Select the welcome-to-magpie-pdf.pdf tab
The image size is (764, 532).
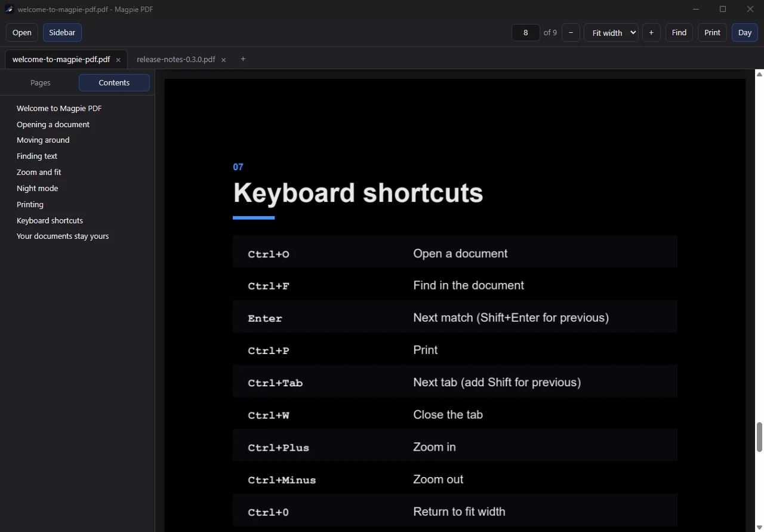(61, 60)
